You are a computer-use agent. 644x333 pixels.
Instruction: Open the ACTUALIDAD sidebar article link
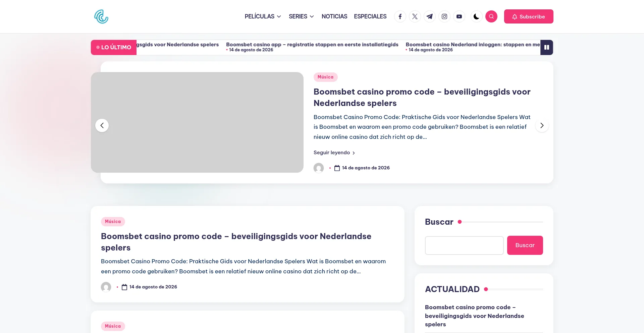pos(474,316)
